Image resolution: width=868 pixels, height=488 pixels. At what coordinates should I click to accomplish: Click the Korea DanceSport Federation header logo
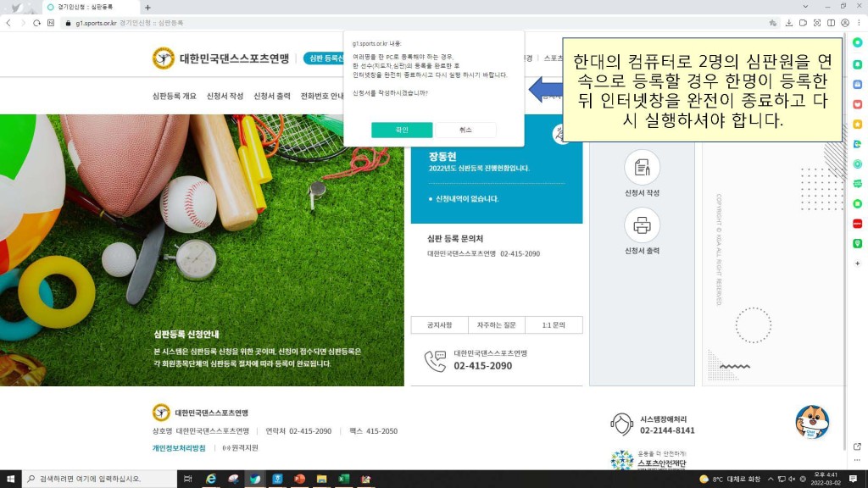tap(221, 58)
